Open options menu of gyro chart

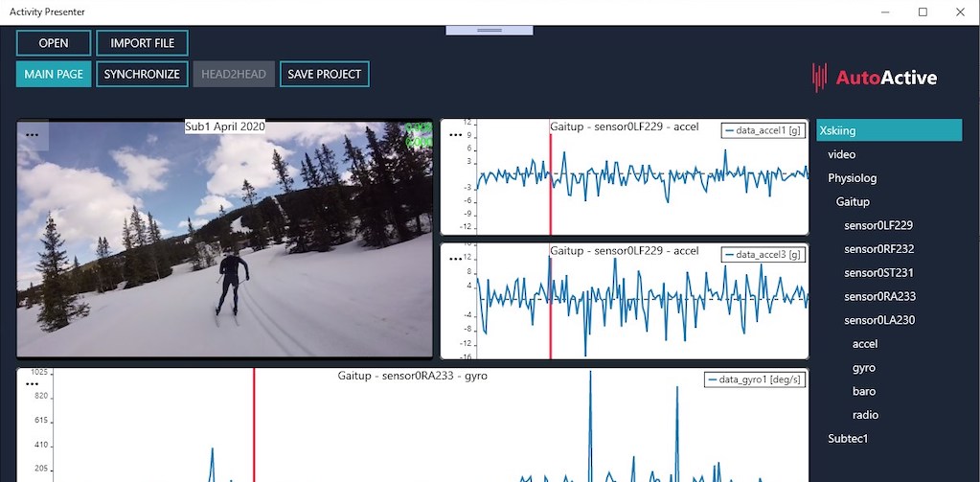click(x=32, y=382)
